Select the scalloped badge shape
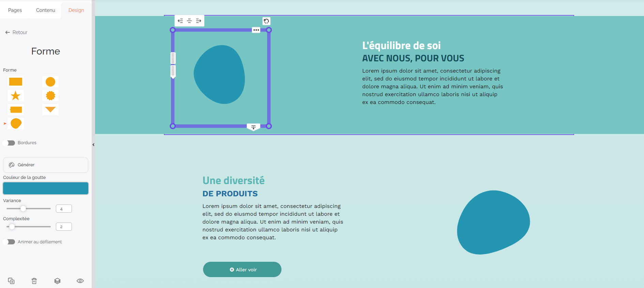 [50, 96]
